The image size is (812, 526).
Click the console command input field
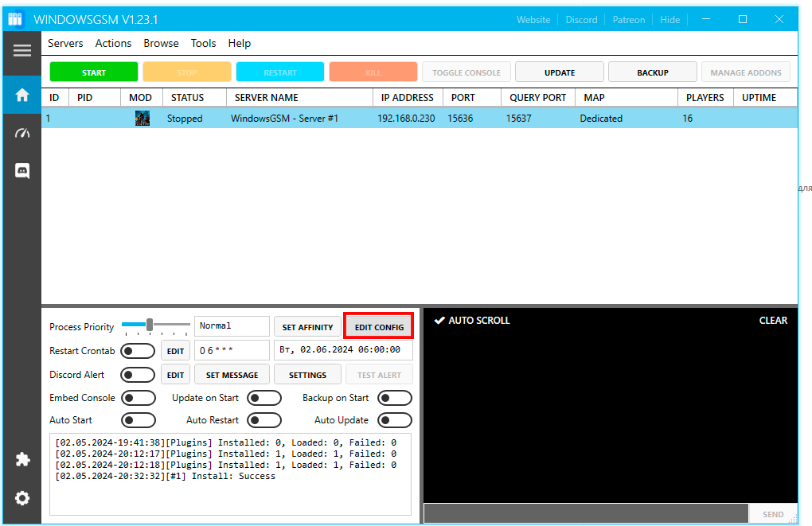coord(586,513)
